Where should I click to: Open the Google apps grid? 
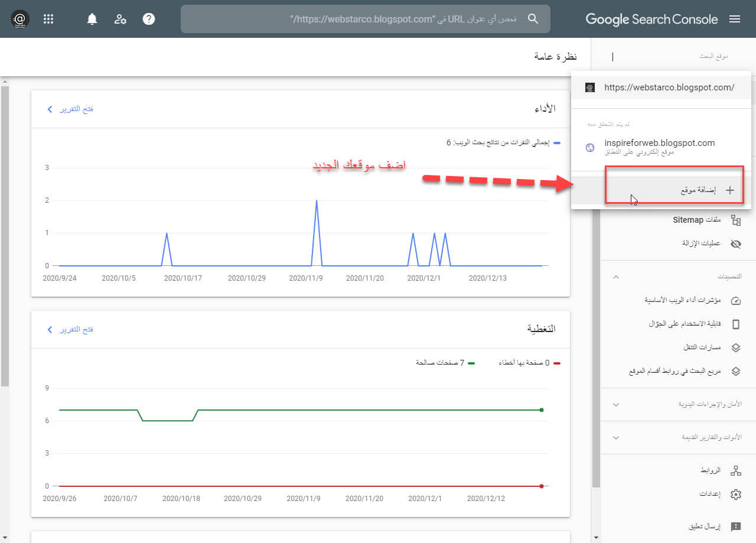tap(48, 19)
